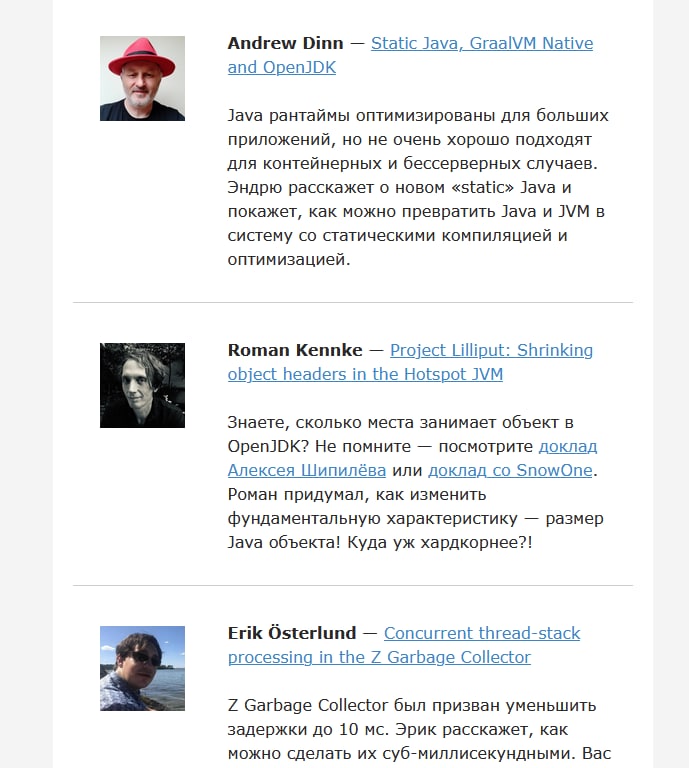
Task: Click the paragraph beginning Знаете, сколько места
Action: (415, 482)
